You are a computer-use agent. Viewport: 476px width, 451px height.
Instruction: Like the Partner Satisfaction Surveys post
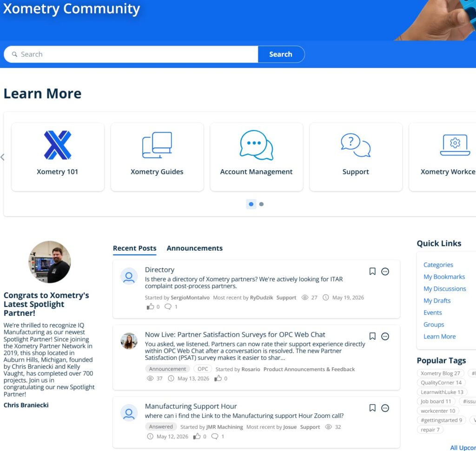[x=218, y=378]
